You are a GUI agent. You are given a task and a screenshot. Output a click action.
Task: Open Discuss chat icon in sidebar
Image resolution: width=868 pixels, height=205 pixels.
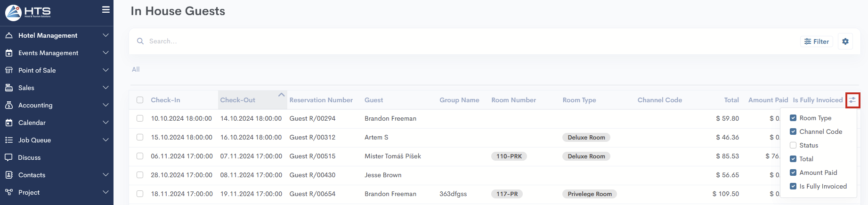(9, 157)
